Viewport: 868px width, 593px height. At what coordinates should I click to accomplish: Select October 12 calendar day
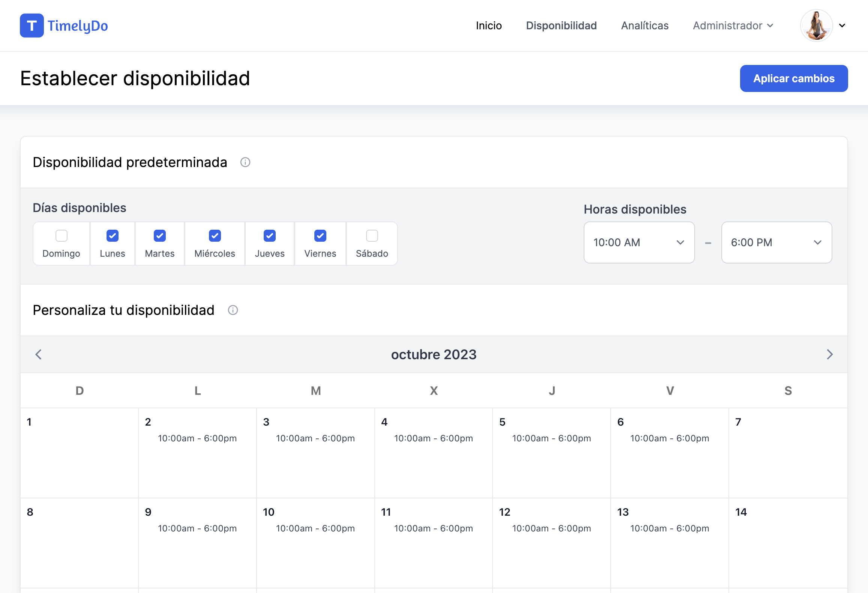click(552, 543)
